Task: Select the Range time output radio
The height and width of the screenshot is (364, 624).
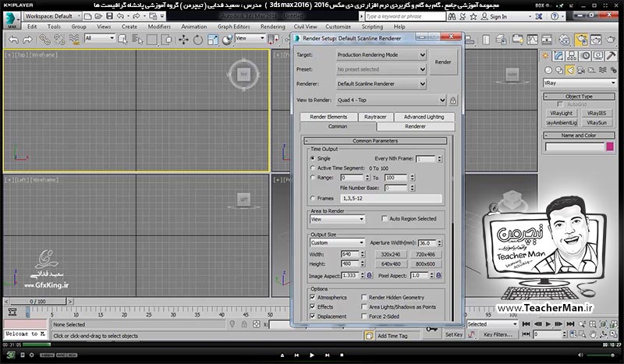Action: [x=313, y=178]
